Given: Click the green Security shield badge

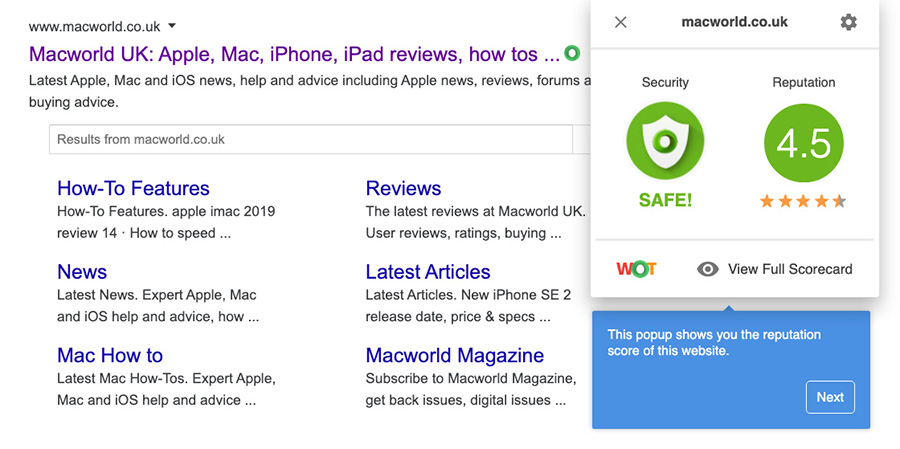Looking at the screenshot, I should click(x=665, y=141).
